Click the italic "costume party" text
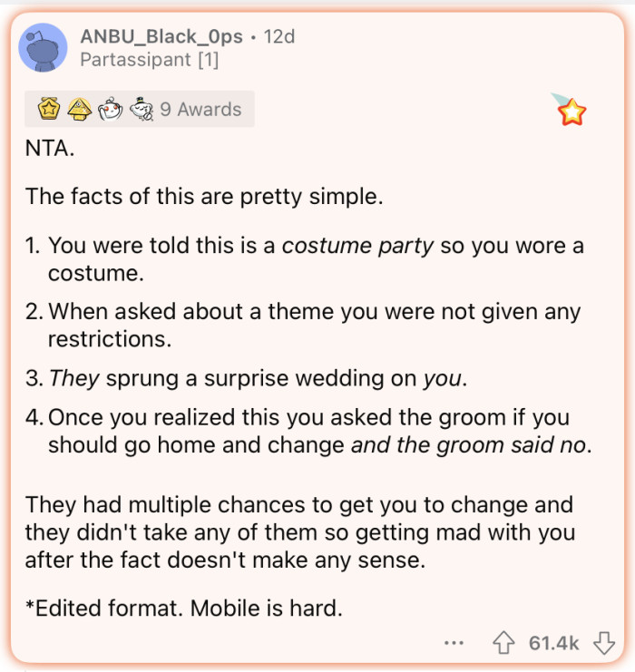Screen dimensions: 635x672 coord(357,246)
